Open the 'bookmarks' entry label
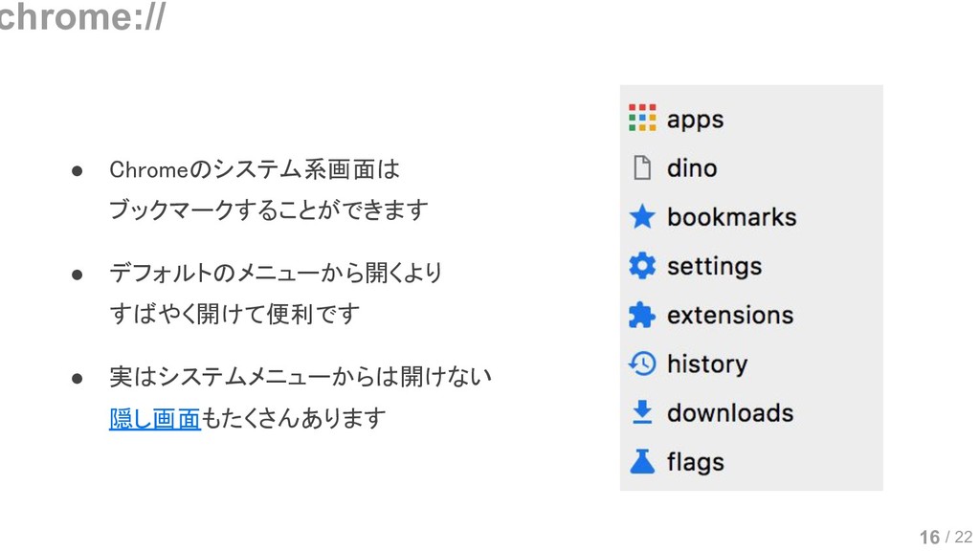 pos(732,217)
